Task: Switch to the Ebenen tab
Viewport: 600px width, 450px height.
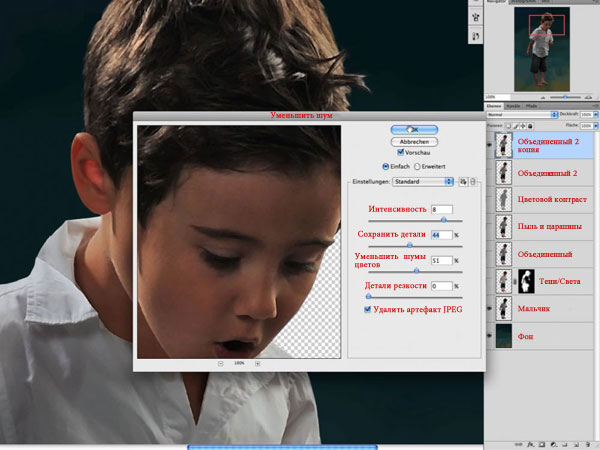Action: (x=494, y=106)
